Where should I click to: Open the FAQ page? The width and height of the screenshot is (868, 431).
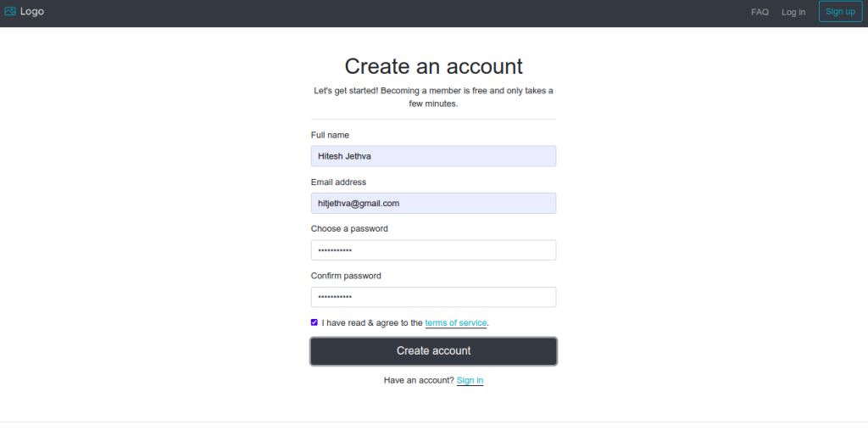[759, 12]
